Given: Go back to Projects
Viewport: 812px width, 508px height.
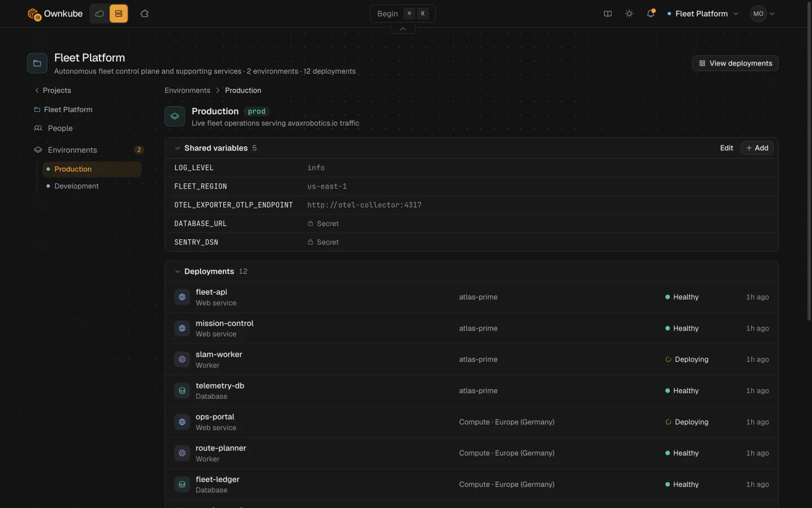Looking at the screenshot, I should [x=53, y=90].
